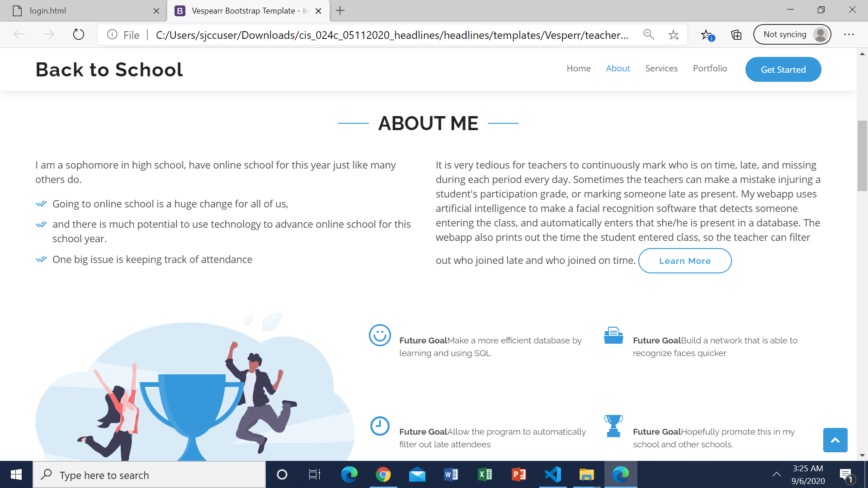Click the Not syncing profile button

(792, 34)
